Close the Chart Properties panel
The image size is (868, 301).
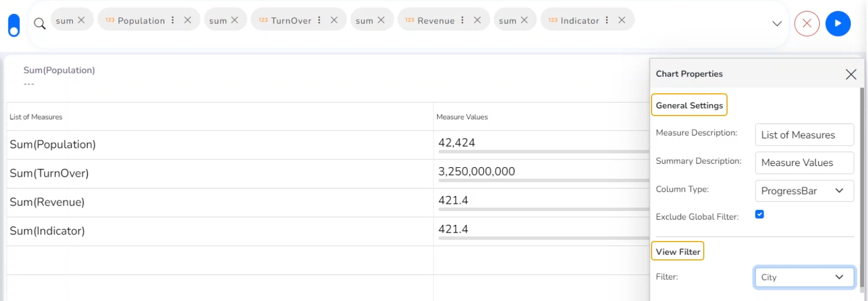(x=850, y=74)
